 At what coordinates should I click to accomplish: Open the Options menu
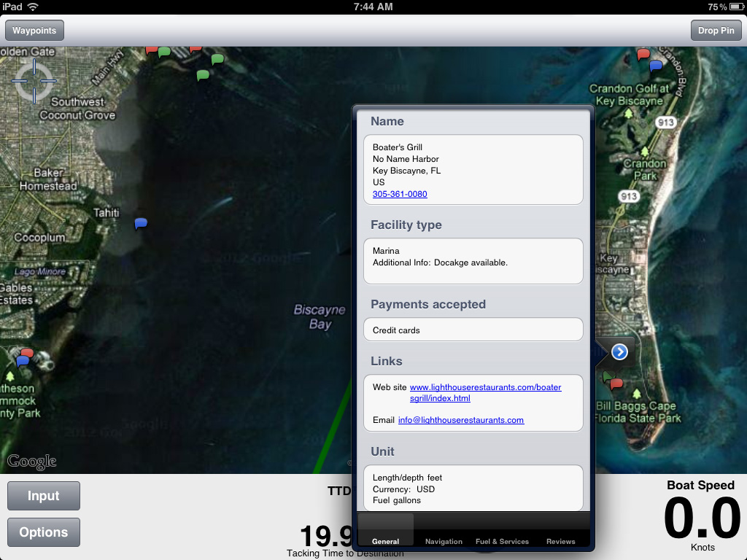point(43,532)
